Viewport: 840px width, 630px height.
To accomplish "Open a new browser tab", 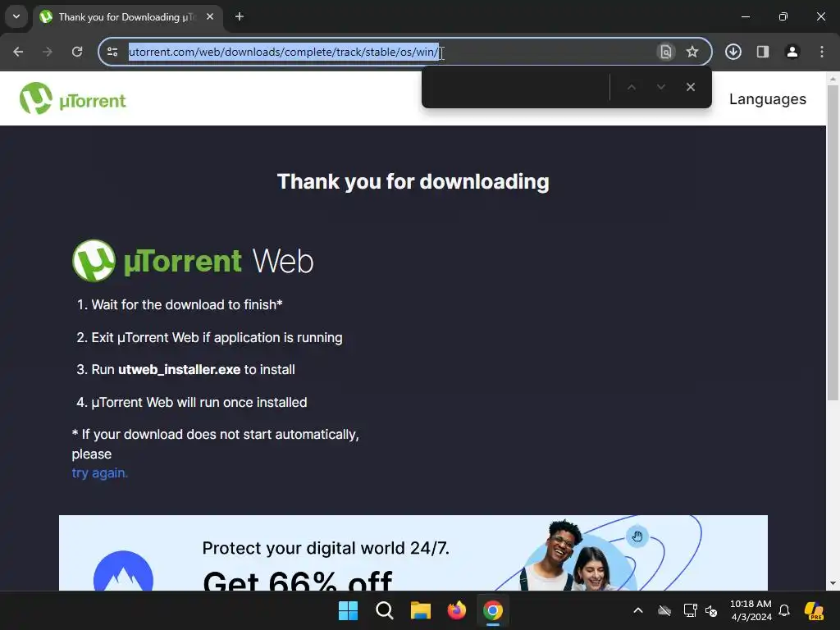I will click(x=240, y=16).
